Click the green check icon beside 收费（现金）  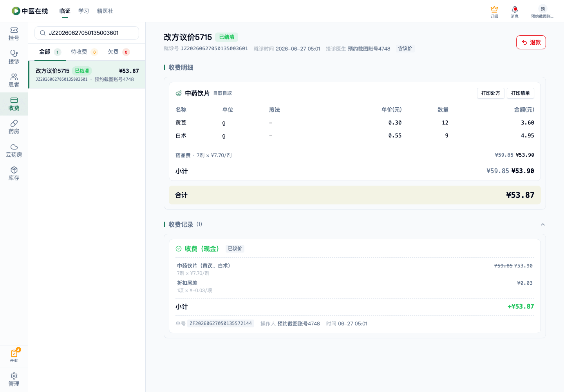(179, 249)
